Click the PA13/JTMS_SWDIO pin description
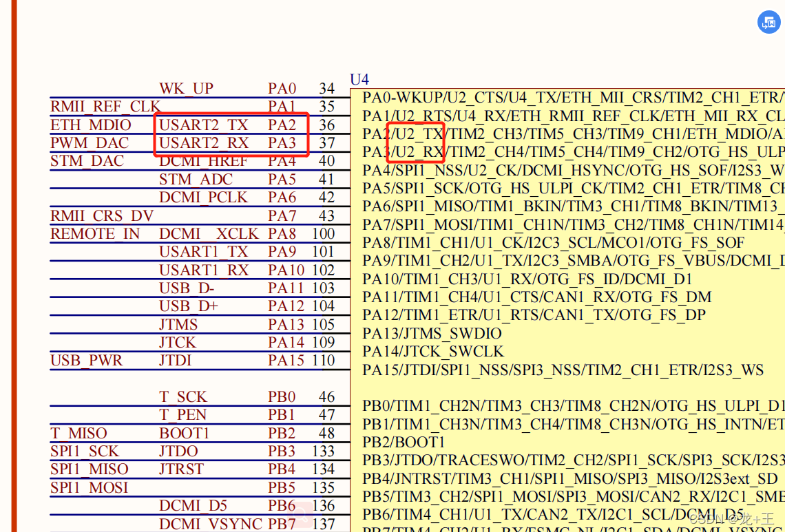 [x=432, y=333]
